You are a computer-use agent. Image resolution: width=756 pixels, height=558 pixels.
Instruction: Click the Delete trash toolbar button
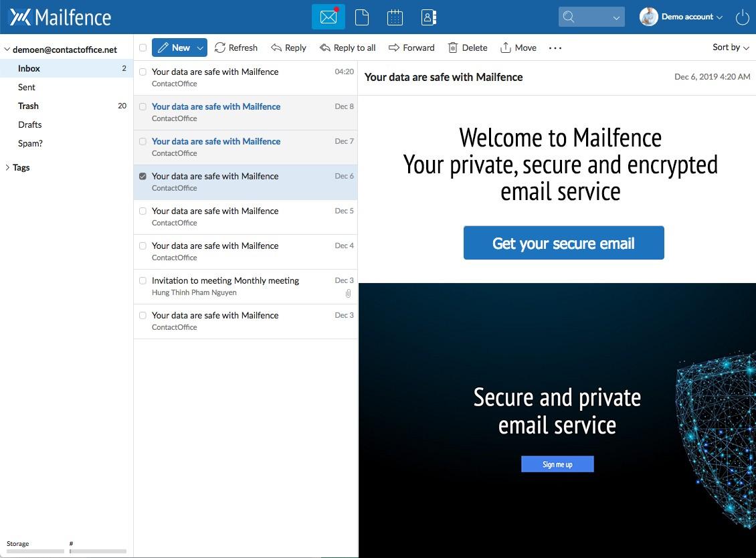click(x=467, y=48)
